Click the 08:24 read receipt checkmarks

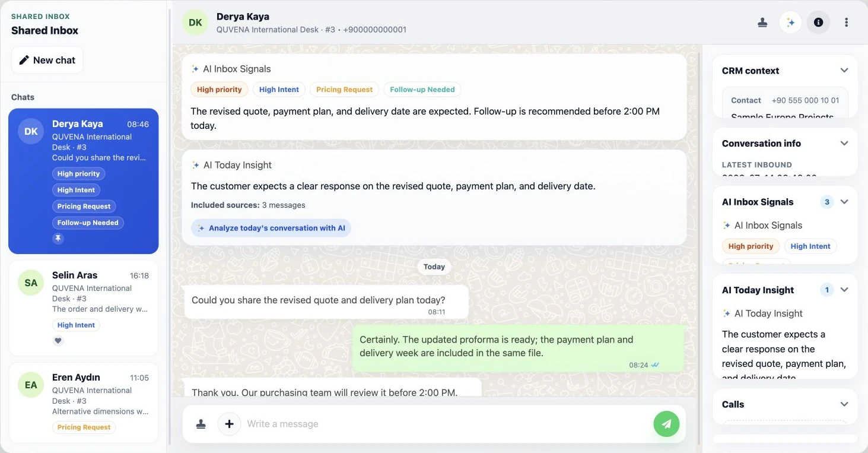tap(655, 365)
